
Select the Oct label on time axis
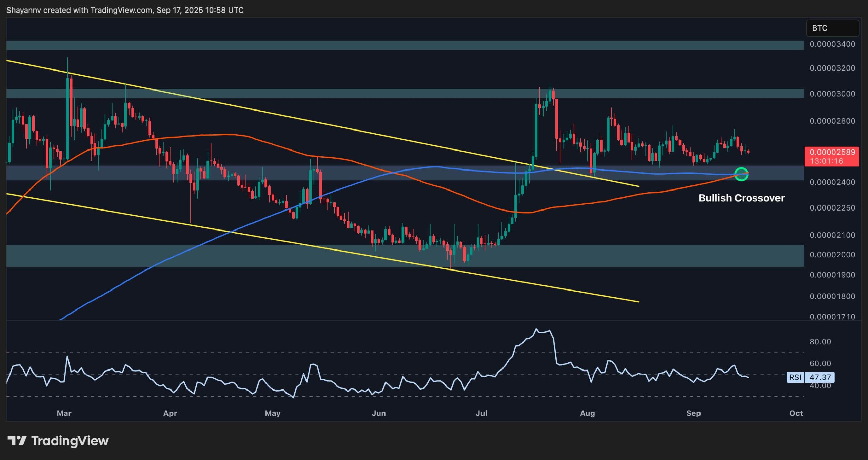click(x=796, y=413)
